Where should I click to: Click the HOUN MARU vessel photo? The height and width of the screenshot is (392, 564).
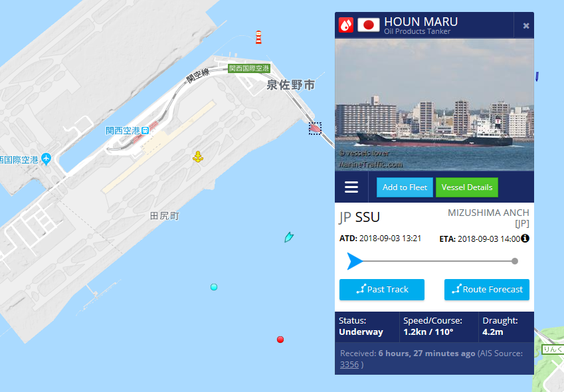[434, 105]
